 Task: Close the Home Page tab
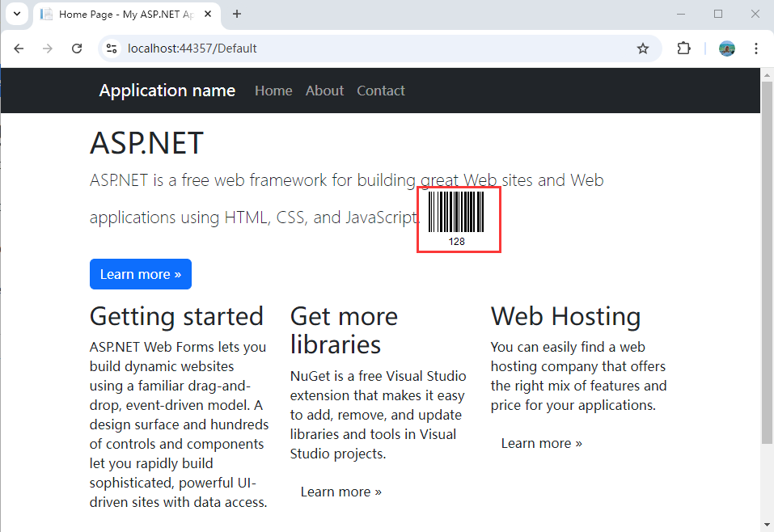[x=208, y=14]
